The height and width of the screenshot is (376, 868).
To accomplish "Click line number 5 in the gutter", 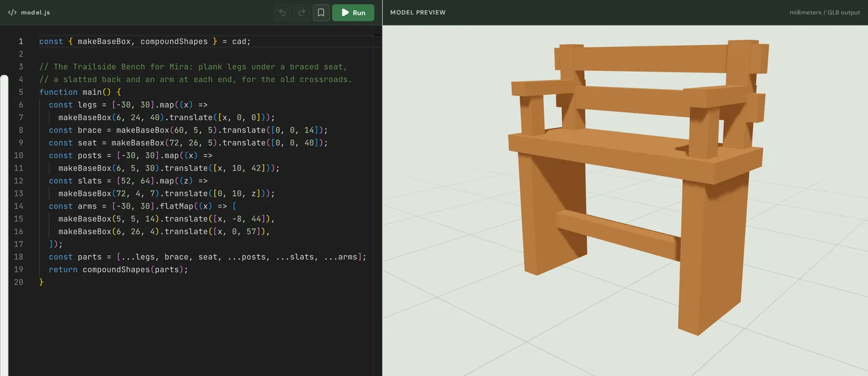I will point(21,92).
